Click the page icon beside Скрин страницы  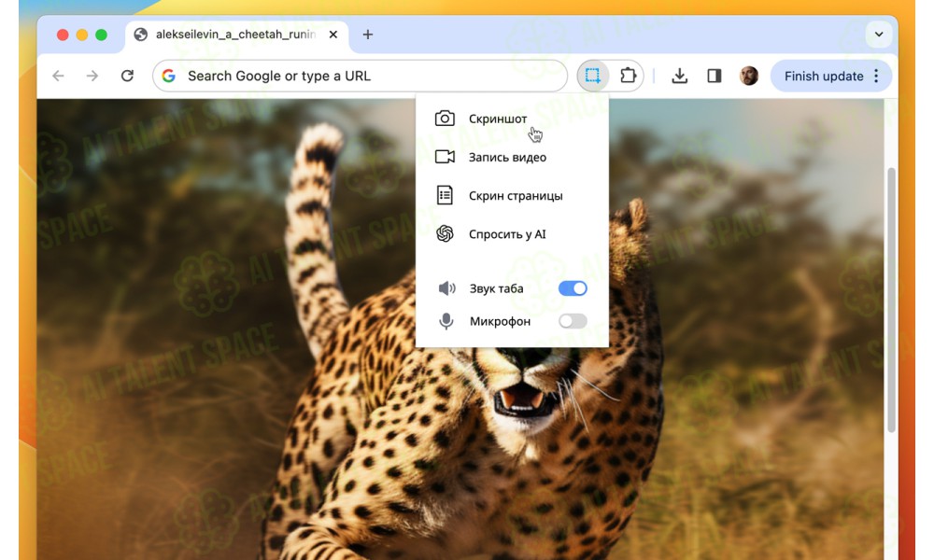pos(445,195)
